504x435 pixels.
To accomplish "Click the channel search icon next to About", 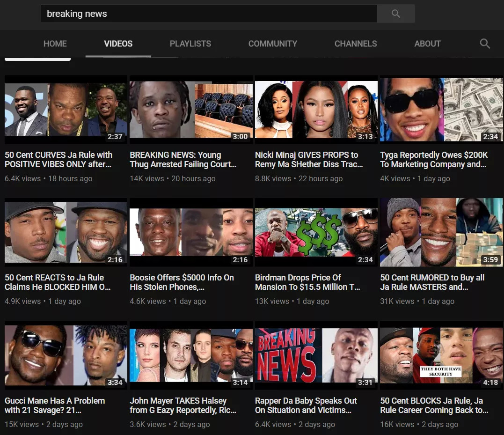I will pyautogui.click(x=485, y=44).
